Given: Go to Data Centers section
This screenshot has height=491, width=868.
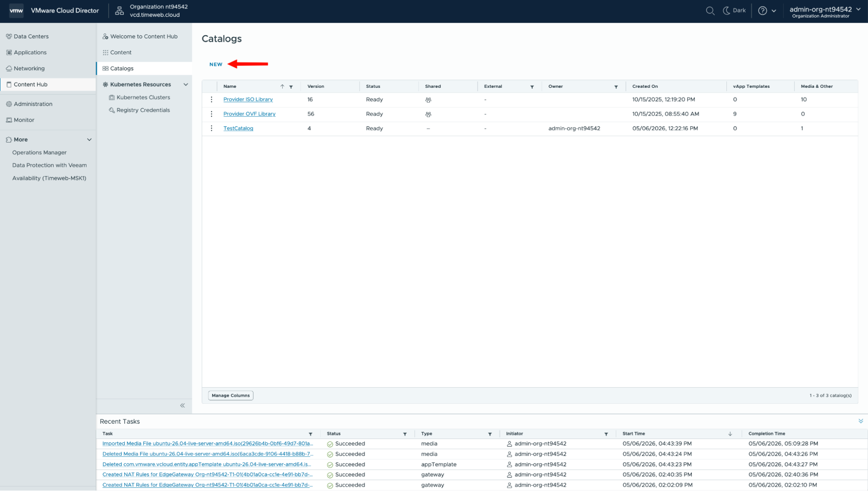Looking at the screenshot, I should (31, 36).
